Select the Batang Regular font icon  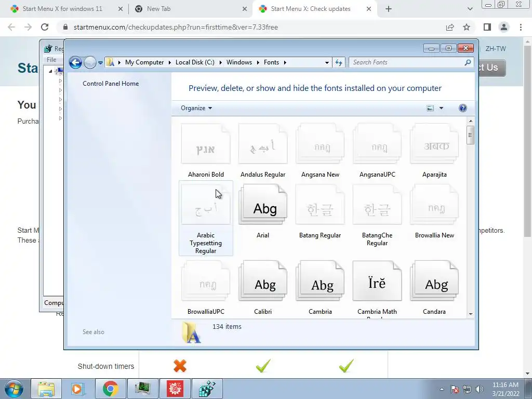pos(320,205)
